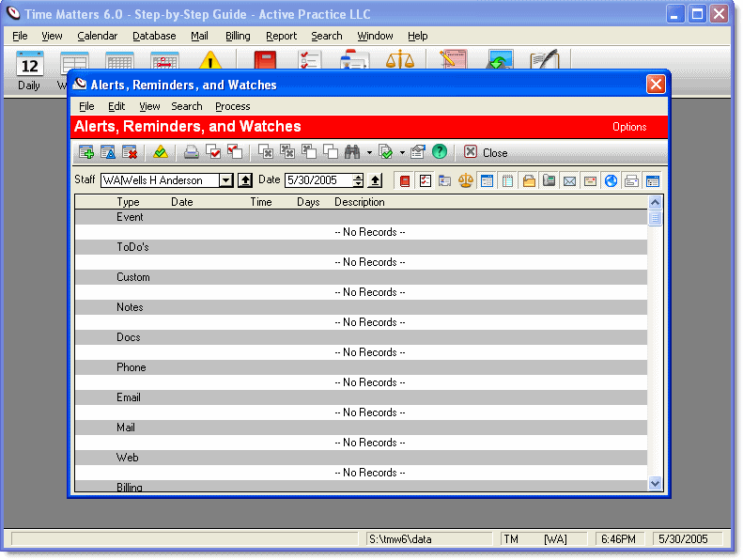Click the [WA] status bar entry
The image size is (743, 560).
[555, 539]
